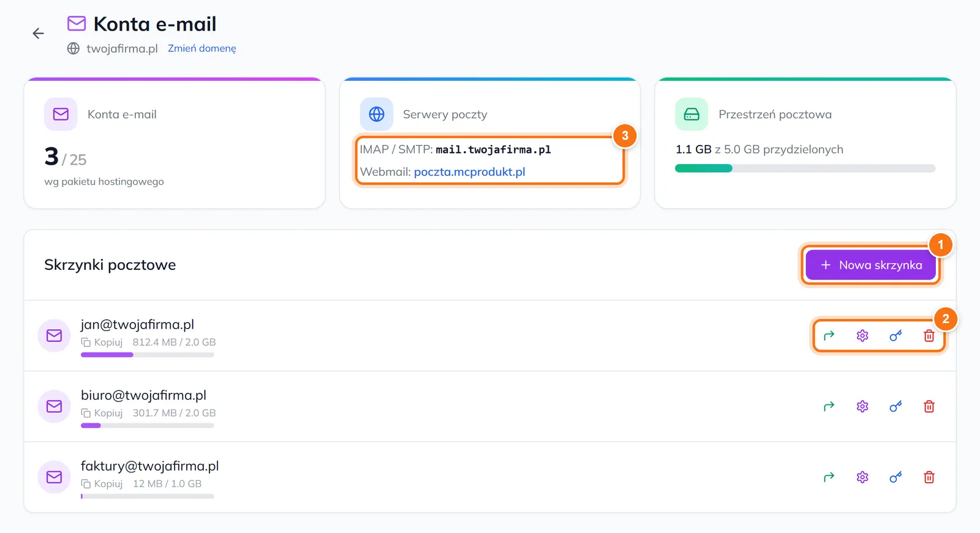Delete the jan@twojafirma.pl mailbox via trash icon
Screen dimensions: 980x533
coord(929,335)
